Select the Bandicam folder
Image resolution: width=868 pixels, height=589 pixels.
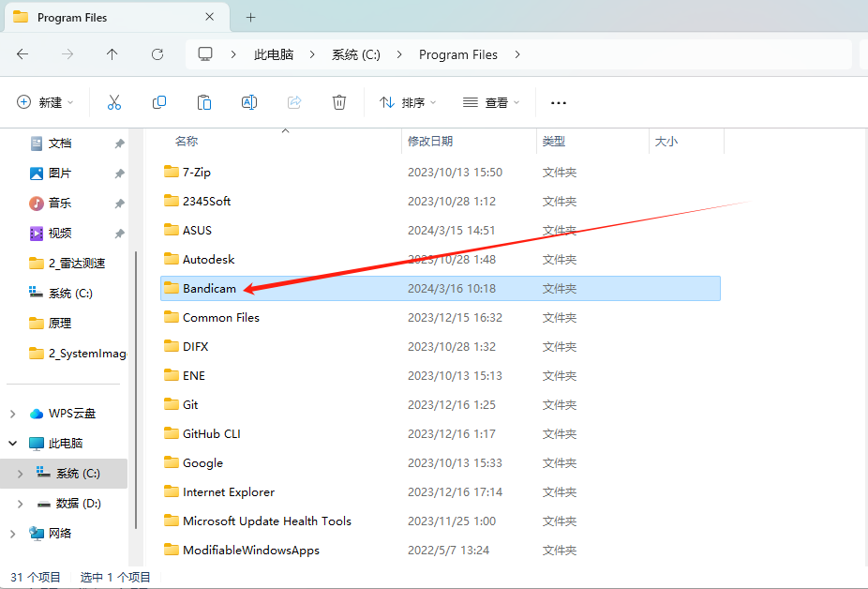coord(440,289)
